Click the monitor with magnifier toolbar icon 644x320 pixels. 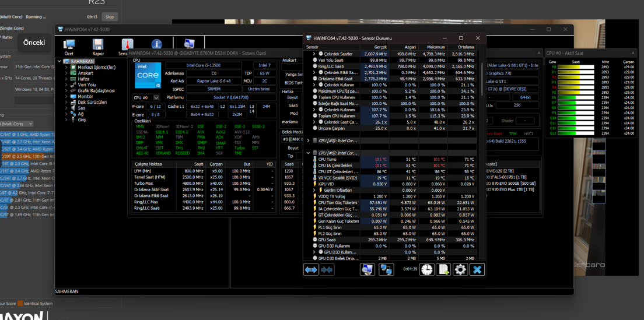[x=189, y=44]
